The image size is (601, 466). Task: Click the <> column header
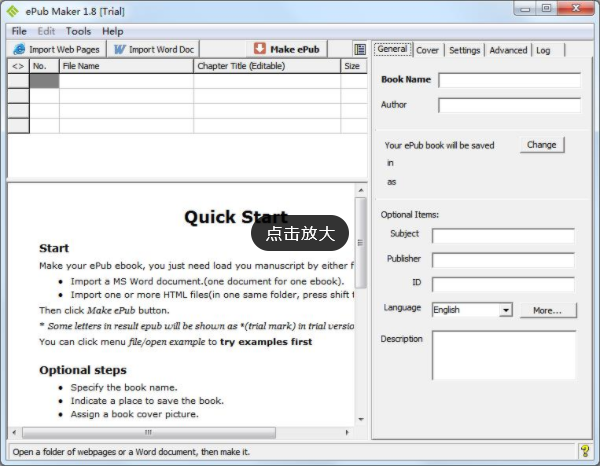17,66
